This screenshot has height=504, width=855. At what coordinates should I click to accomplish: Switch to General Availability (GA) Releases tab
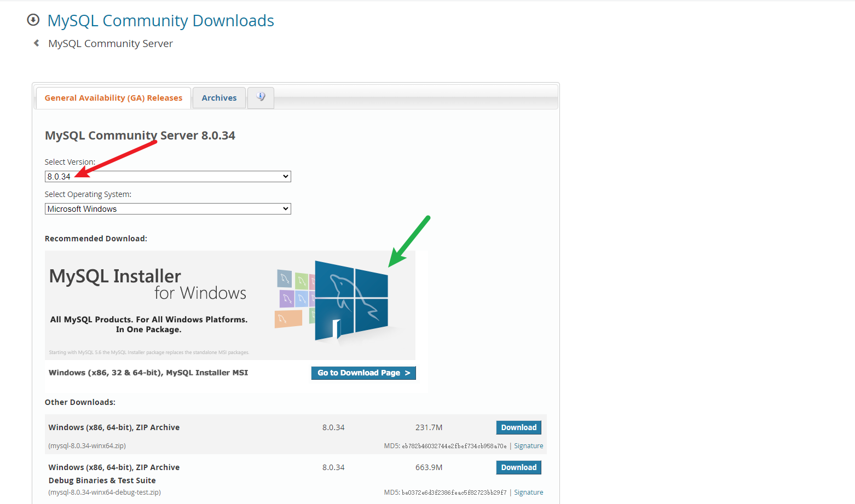[113, 98]
